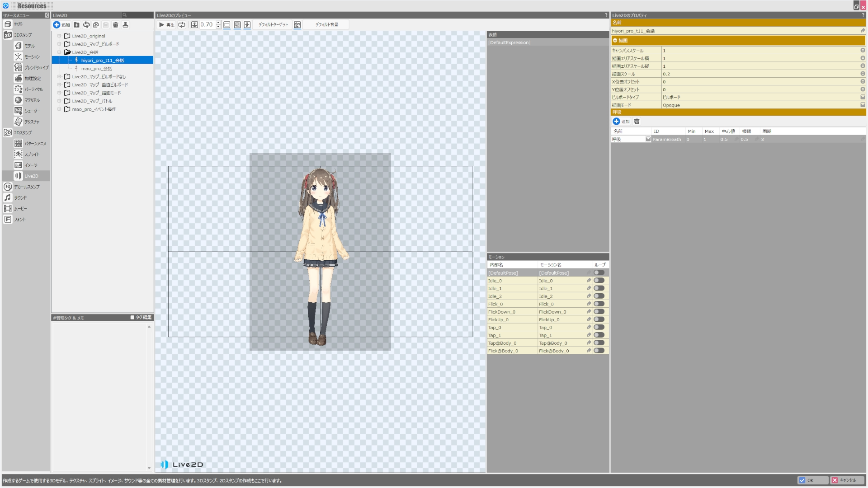The height and width of the screenshot is (488, 868).
Task: Open シェーダー resource category
Action: [28, 111]
